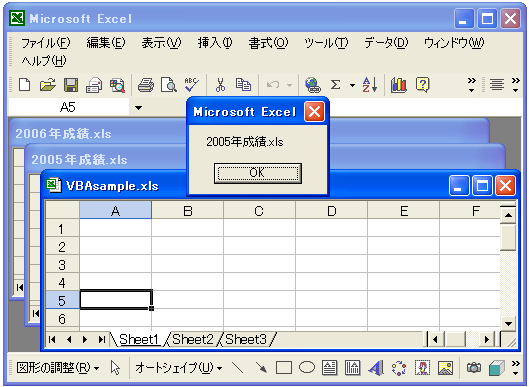The width and height of the screenshot is (529, 387).
Task: Click the camera icon on drawing toolbar
Action: click(x=474, y=367)
